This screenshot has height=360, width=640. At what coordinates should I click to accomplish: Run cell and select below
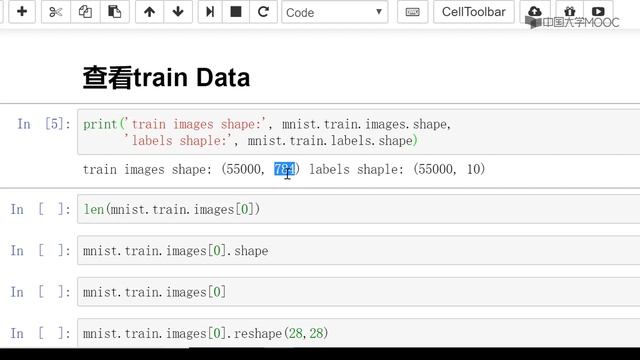[210, 12]
